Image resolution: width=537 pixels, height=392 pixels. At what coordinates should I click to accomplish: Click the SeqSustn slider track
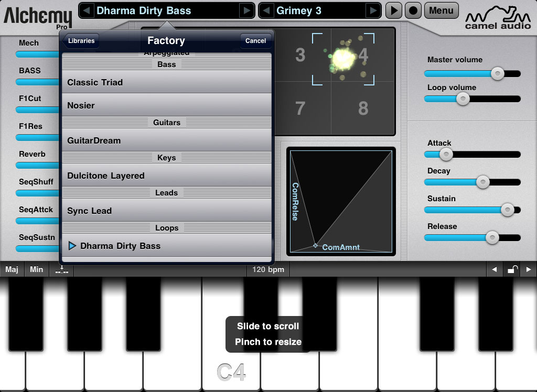click(38, 248)
